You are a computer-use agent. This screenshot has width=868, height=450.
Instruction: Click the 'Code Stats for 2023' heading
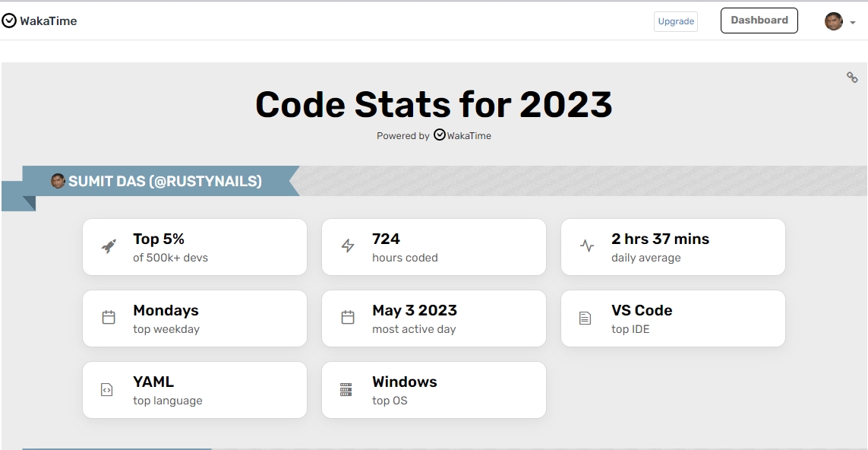click(434, 105)
